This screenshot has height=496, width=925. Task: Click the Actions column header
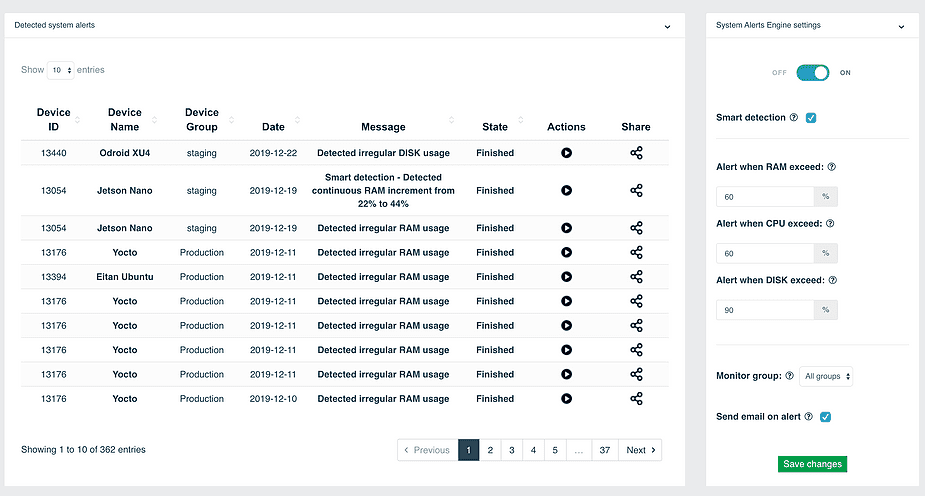566,127
